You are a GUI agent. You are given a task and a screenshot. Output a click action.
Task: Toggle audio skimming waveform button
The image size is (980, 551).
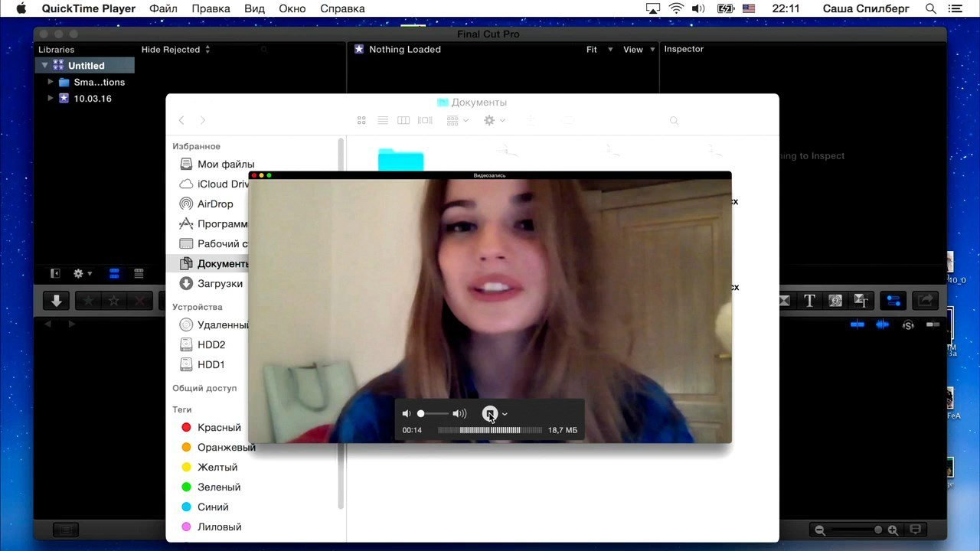(882, 324)
